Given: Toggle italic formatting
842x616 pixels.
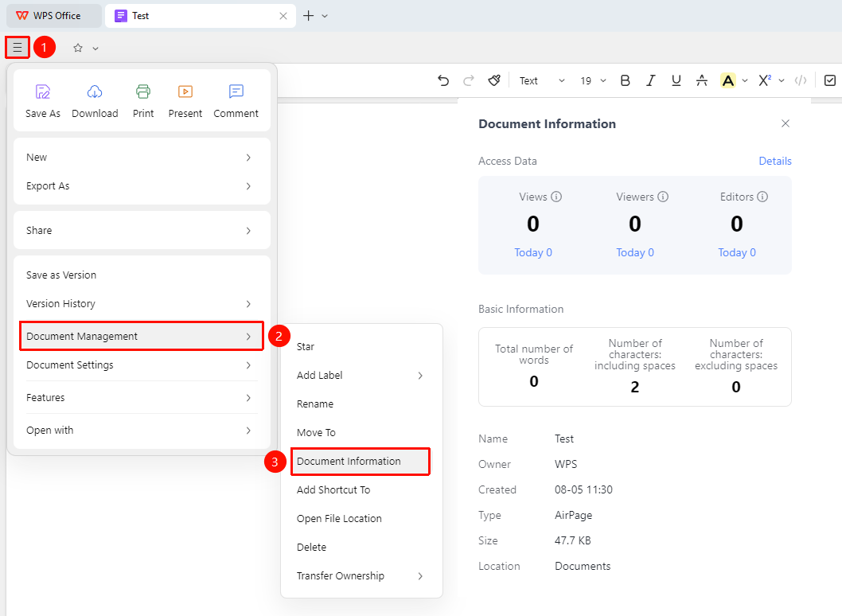Looking at the screenshot, I should pyautogui.click(x=650, y=80).
